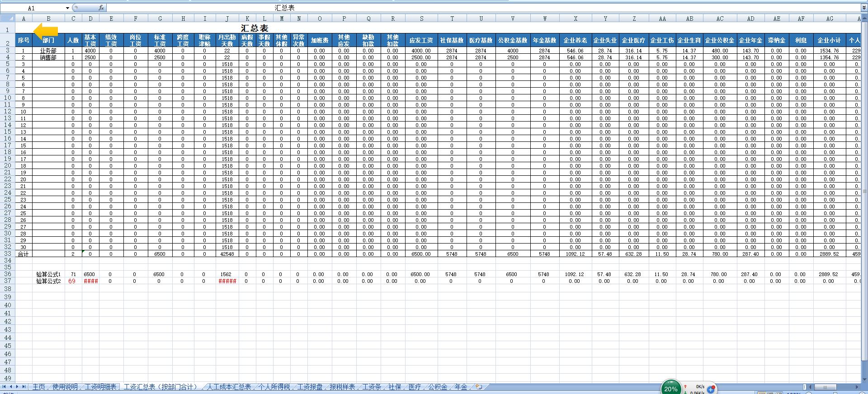Open the 年金 sheet tab

[461, 387]
